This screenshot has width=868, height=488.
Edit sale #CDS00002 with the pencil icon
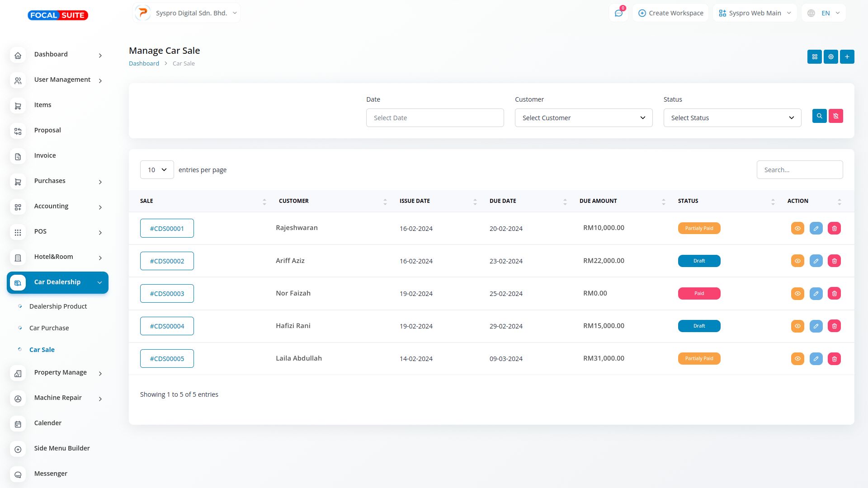[816, 261]
